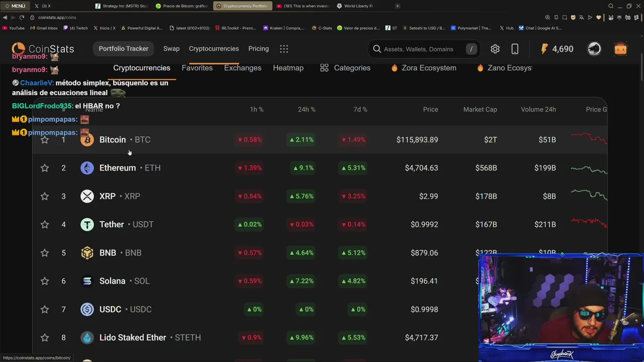644x362 pixels.
Task: Click the Solana coin logo
Action: (x=87, y=281)
